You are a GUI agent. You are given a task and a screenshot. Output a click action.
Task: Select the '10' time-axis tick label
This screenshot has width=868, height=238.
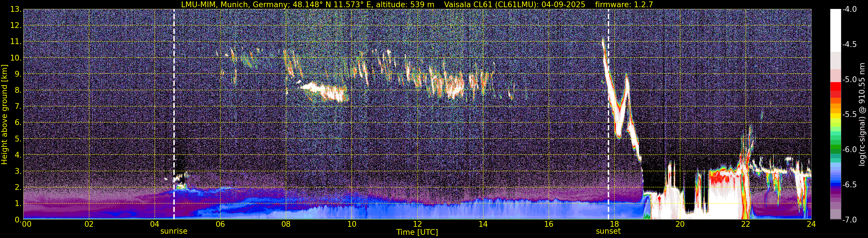[352, 224]
